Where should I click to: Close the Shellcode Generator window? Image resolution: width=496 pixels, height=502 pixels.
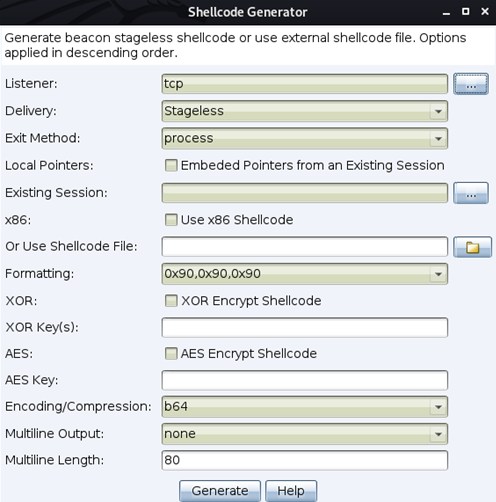coord(485,12)
